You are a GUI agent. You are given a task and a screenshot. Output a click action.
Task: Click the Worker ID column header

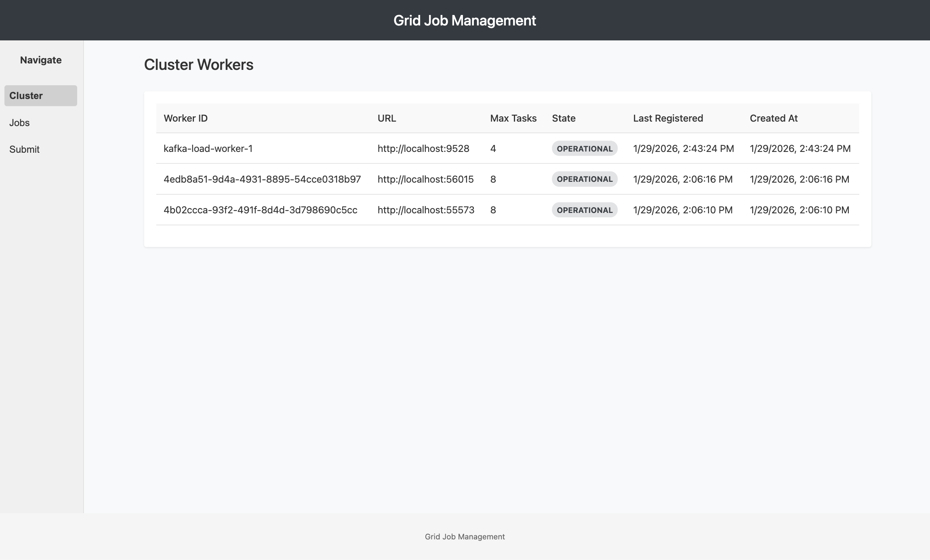[x=185, y=118]
